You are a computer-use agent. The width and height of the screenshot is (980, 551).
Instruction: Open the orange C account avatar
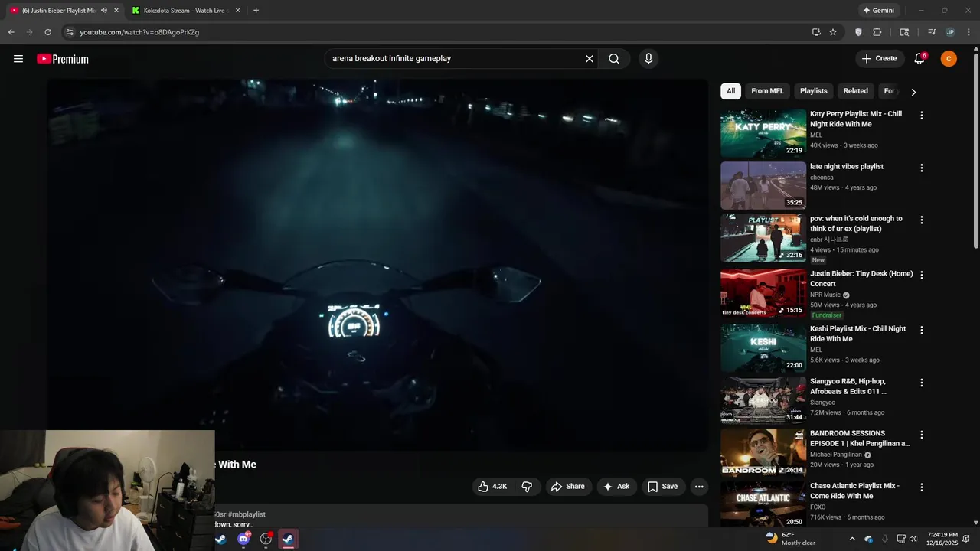[x=949, y=59]
